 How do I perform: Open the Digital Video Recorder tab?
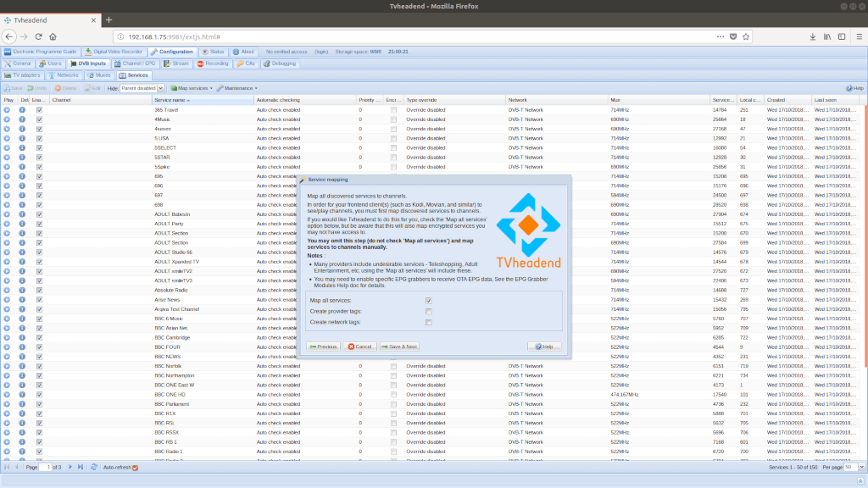(114, 52)
